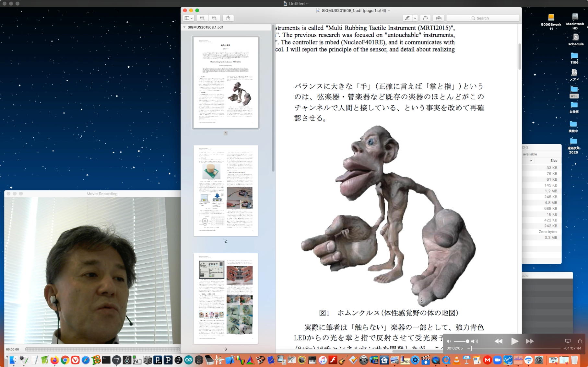Open System Preferences from the Dock
588x367 pixels.
point(539,360)
